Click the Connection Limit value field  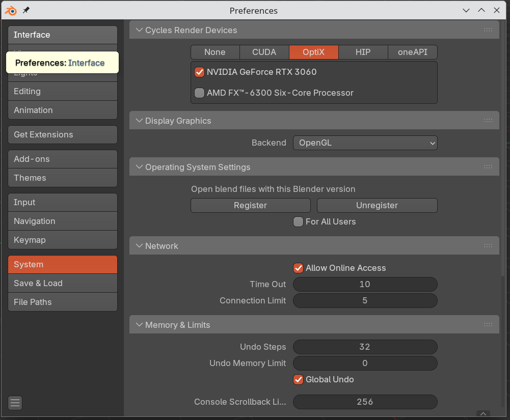(x=365, y=300)
